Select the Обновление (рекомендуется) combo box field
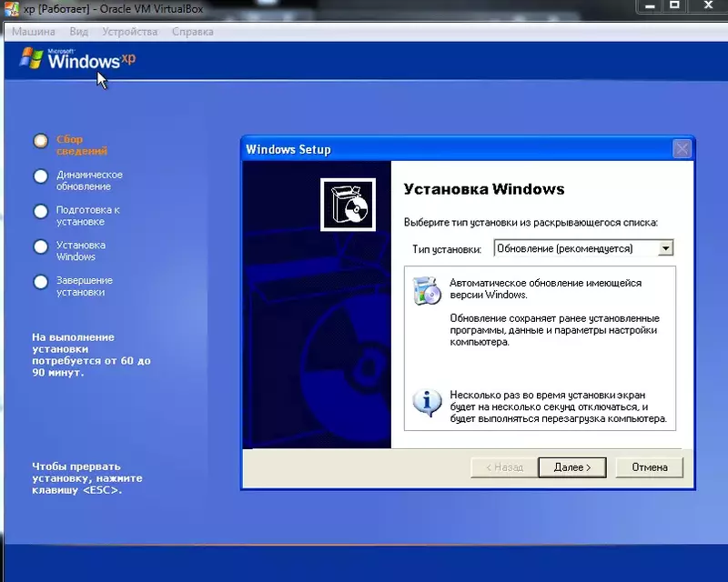Viewport: 728px width, 582px height. (583, 248)
